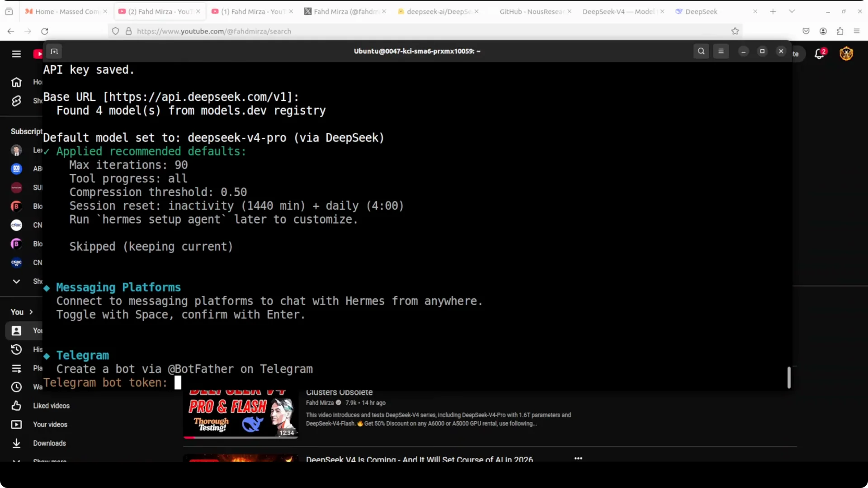Click the URL address bar
This screenshot has width=868, height=488.
pos(425,31)
